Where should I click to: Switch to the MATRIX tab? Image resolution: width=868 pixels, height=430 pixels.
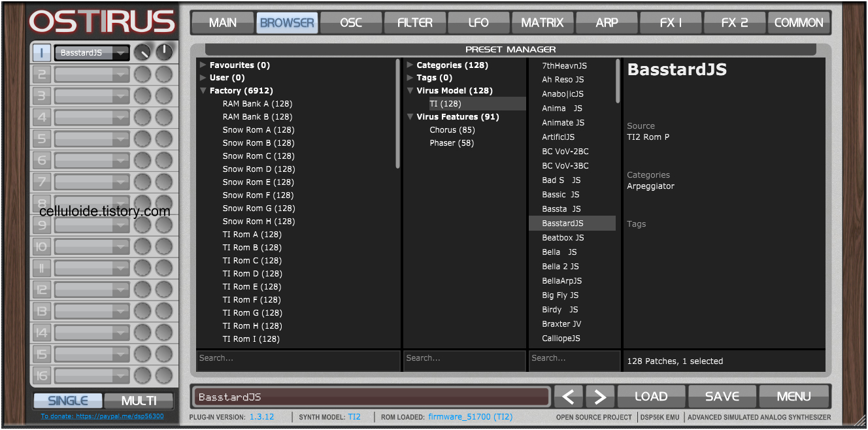coord(542,23)
